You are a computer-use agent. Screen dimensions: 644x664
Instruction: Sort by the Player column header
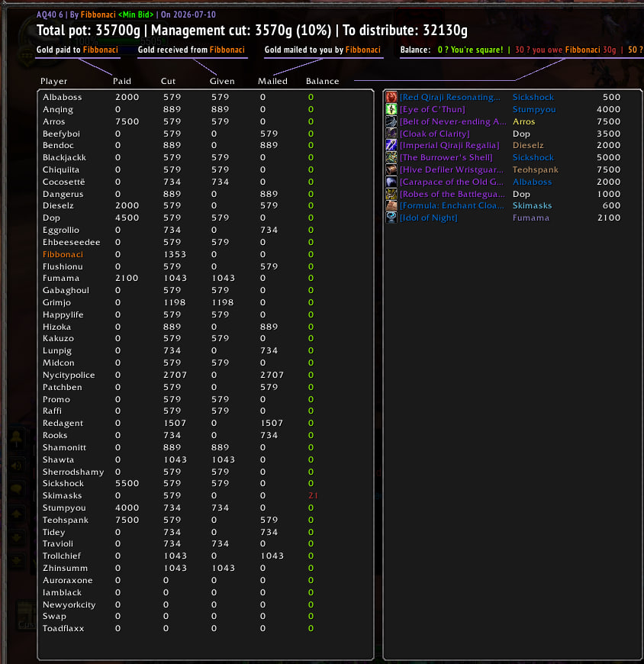pos(53,81)
